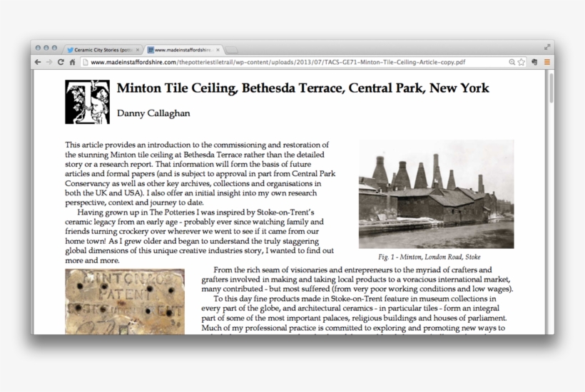Click the yellow minimize window button

click(46, 48)
